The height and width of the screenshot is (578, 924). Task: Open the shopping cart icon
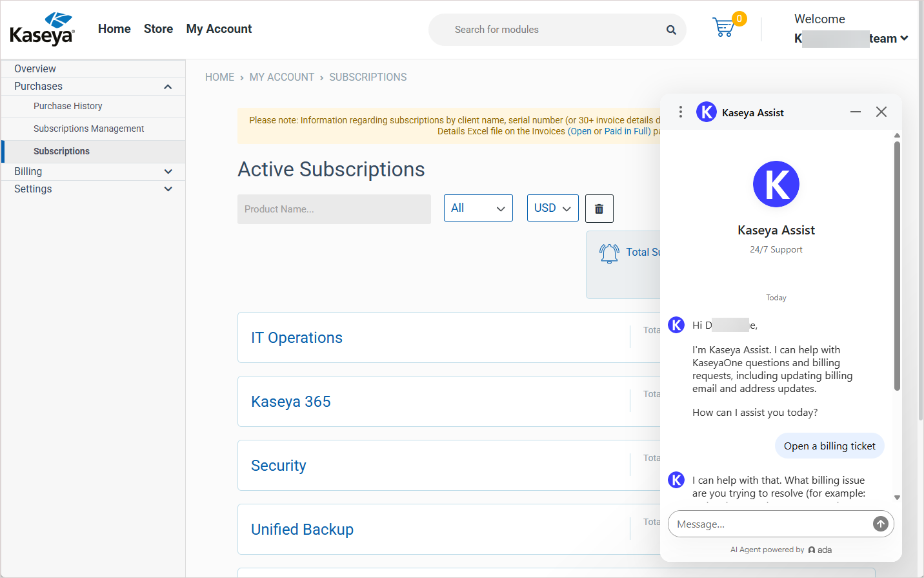coord(724,28)
